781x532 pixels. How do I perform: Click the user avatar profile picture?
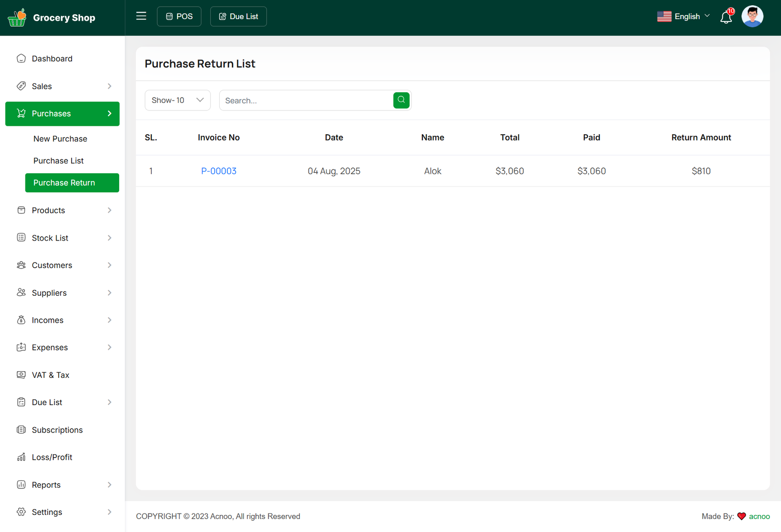pos(752,17)
